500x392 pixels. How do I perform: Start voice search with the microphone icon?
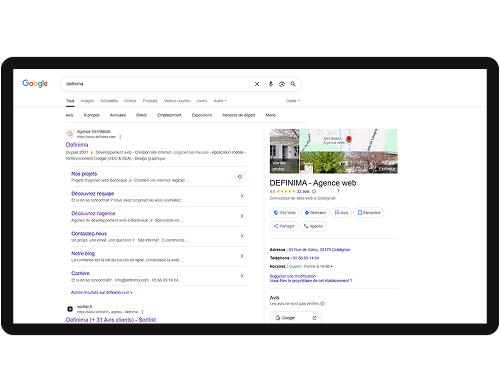coord(271,84)
